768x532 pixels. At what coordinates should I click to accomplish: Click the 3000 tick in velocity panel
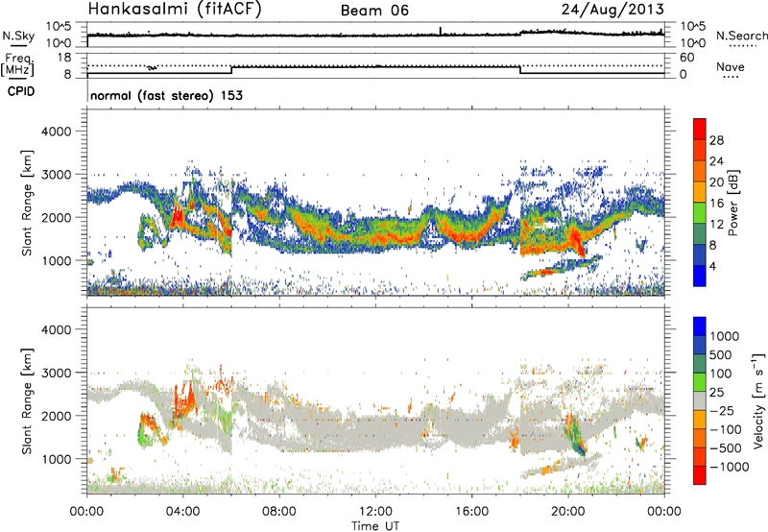point(57,373)
